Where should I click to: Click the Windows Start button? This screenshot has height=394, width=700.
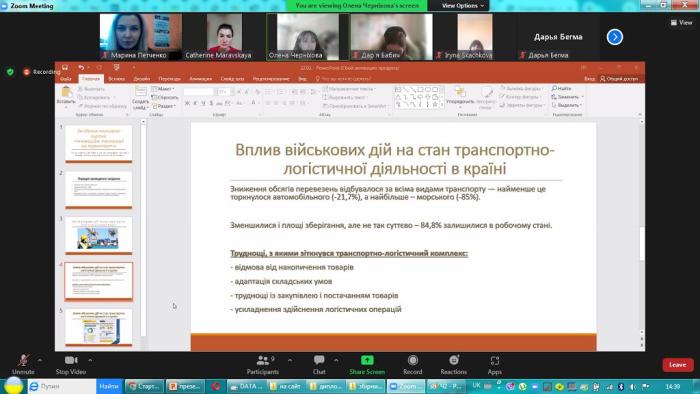(x=13, y=386)
